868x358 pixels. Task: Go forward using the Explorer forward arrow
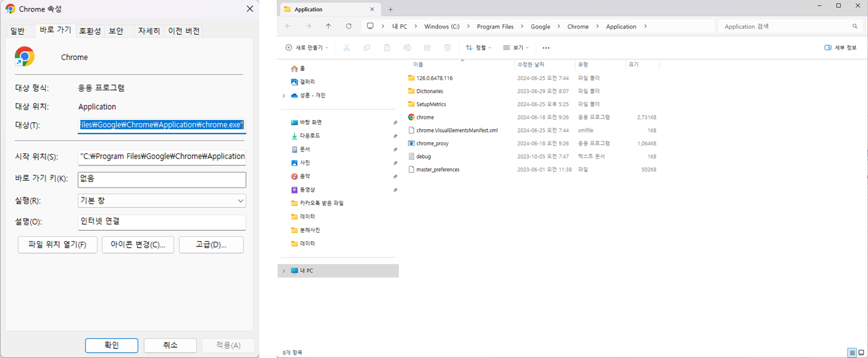pos(308,26)
